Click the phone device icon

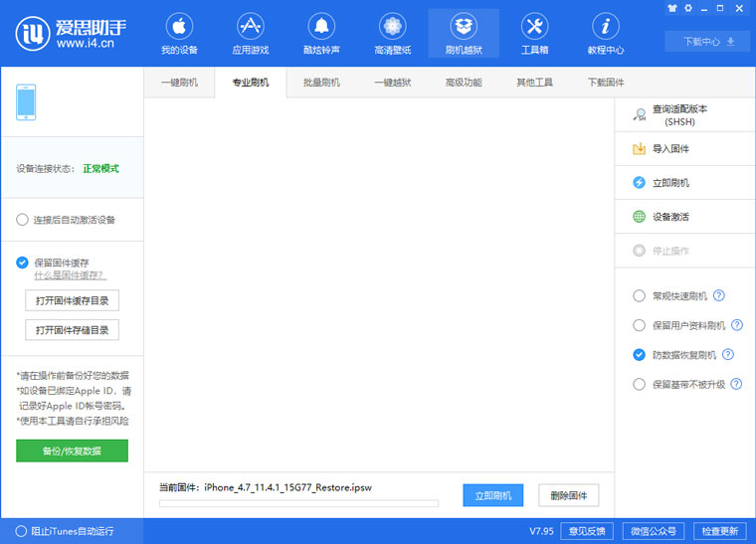26,102
